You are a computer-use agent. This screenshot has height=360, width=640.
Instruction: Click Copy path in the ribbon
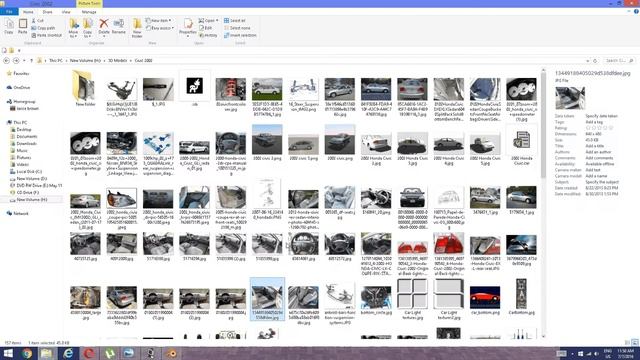click(x=43, y=28)
